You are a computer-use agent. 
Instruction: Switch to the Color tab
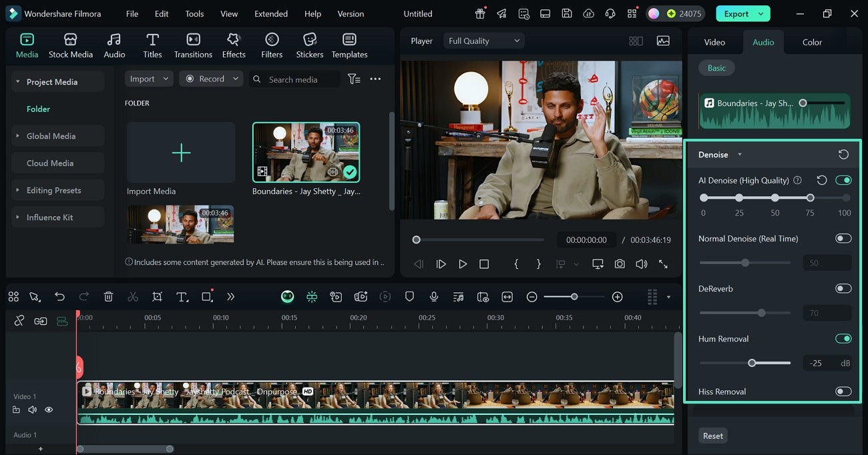pos(812,42)
